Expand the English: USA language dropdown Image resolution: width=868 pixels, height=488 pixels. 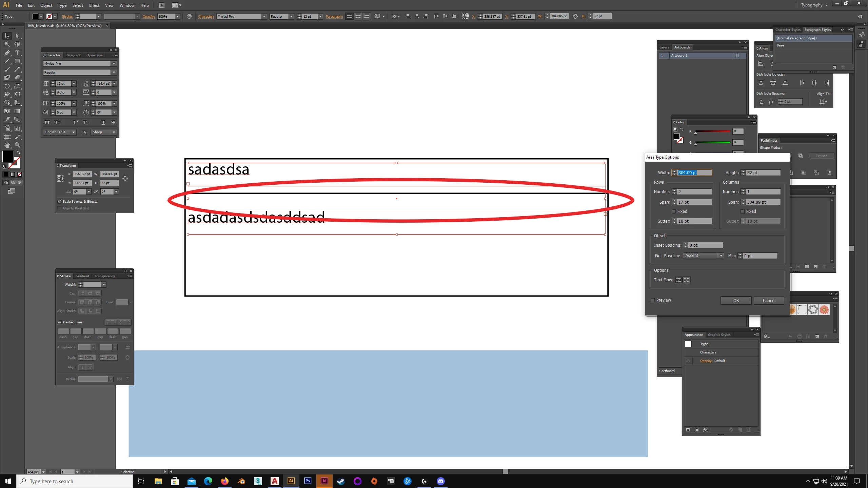click(x=73, y=132)
